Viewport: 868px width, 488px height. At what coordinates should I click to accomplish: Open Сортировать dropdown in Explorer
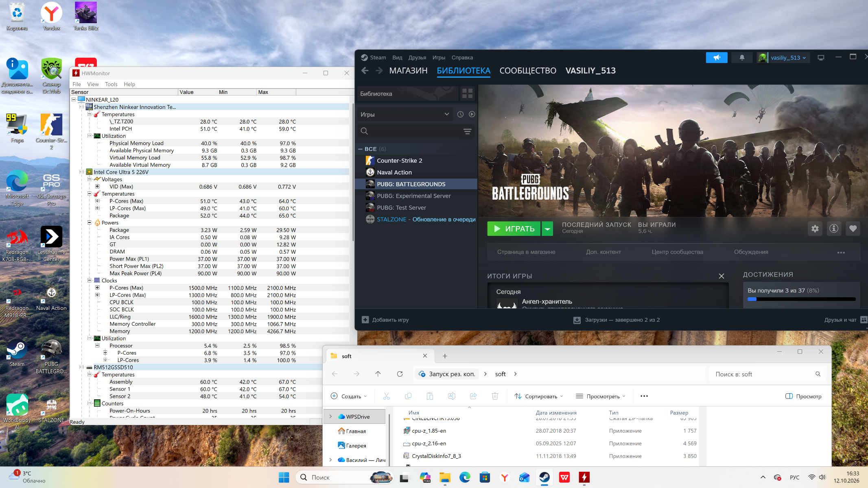[x=539, y=396]
